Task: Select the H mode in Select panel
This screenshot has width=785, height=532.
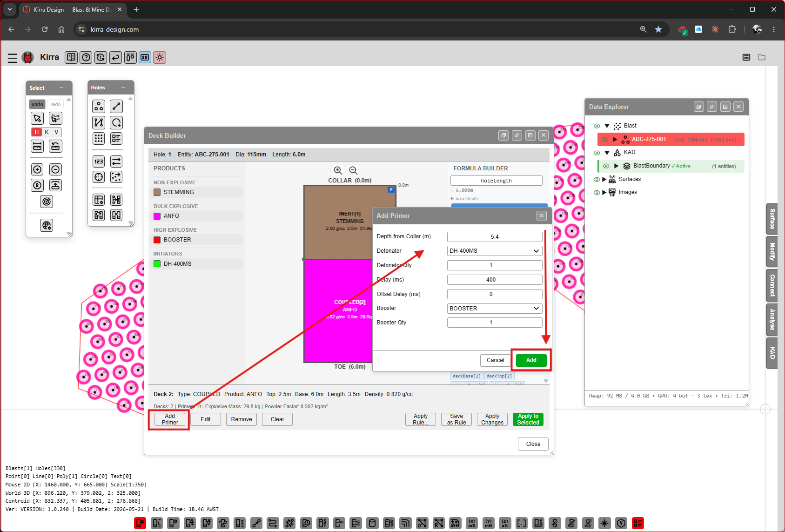Action: click(37, 132)
